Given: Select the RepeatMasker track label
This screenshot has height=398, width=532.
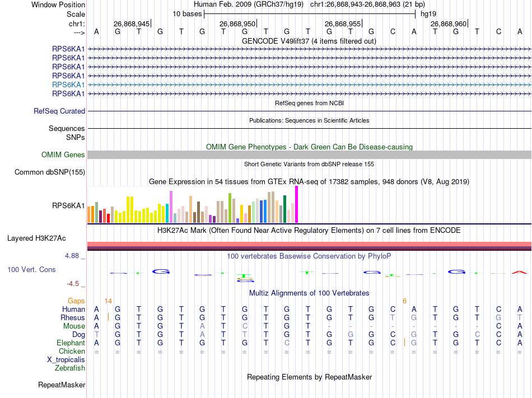Looking at the screenshot, I should click(x=62, y=385).
